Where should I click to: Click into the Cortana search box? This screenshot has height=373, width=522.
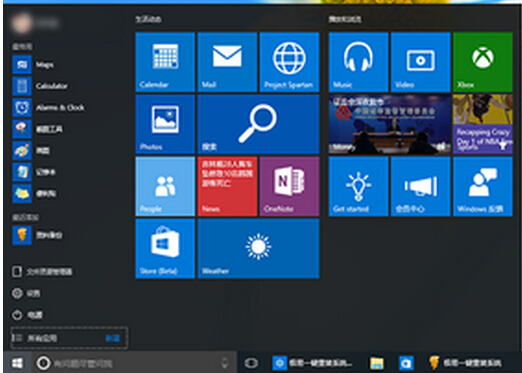[134, 363]
